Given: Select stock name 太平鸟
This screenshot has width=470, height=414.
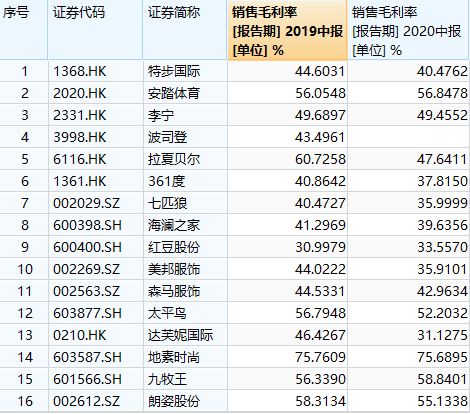Looking at the screenshot, I should coord(167,313).
